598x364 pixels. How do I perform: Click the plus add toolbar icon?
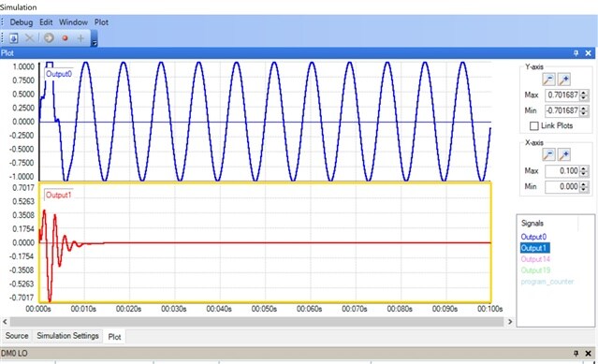(80, 37)
